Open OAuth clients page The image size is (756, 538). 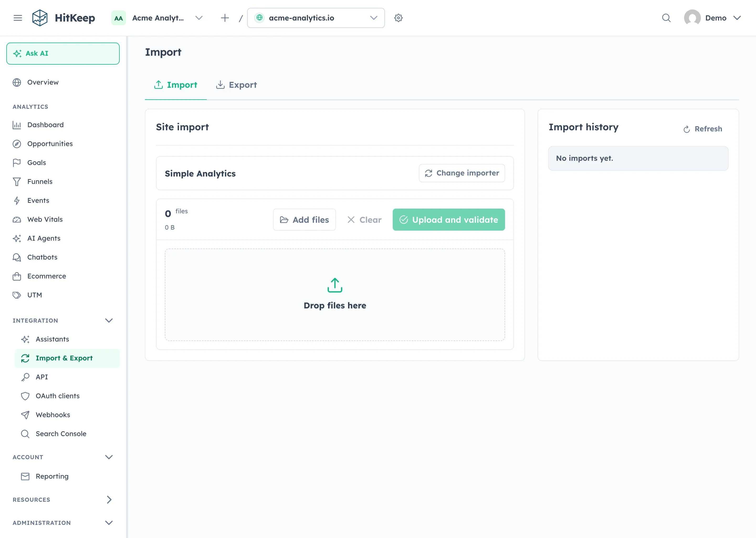click(x=67, y=396)
